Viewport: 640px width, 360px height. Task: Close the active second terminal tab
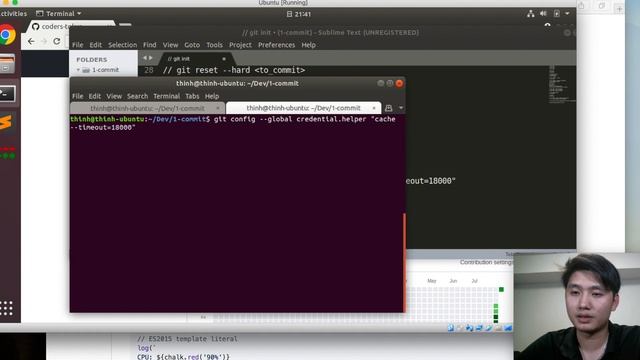(x=373, y=108)
